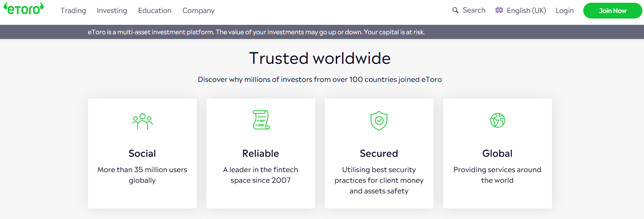Expand the Education navigation menu
Image resolution: width=644 pixels, height=219 pixels.
155,11
